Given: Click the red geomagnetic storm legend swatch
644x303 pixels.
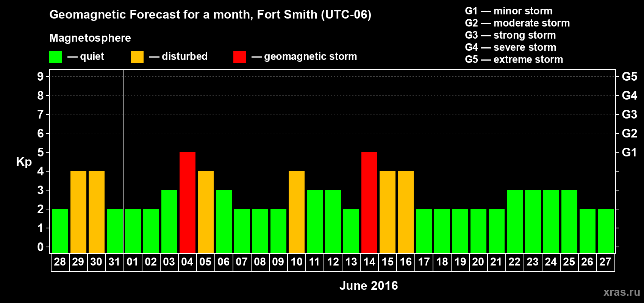Looking at the screenshot, I should (239, 57).
